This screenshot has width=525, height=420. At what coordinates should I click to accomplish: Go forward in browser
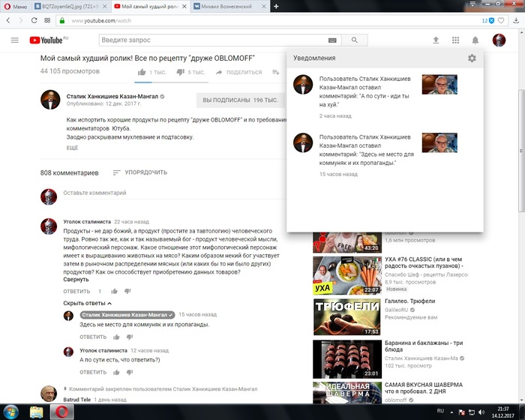(x=21, y=20)
